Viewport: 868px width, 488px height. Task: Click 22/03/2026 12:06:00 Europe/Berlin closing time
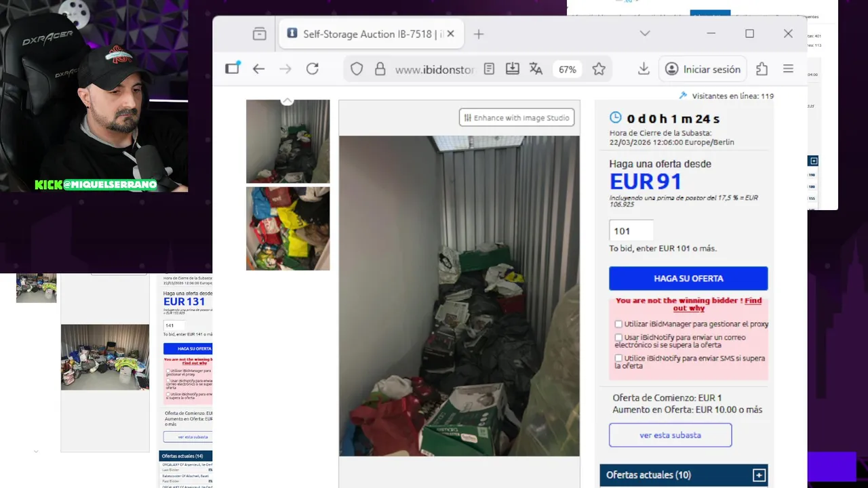671,142
